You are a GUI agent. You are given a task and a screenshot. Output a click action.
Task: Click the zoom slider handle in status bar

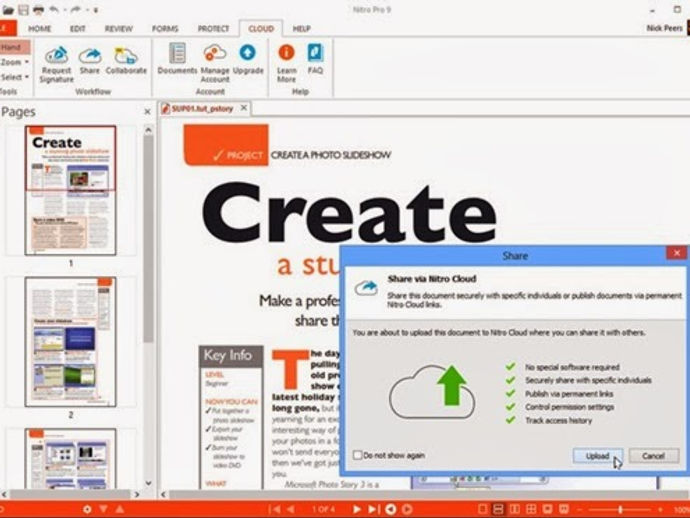[620, 510]
